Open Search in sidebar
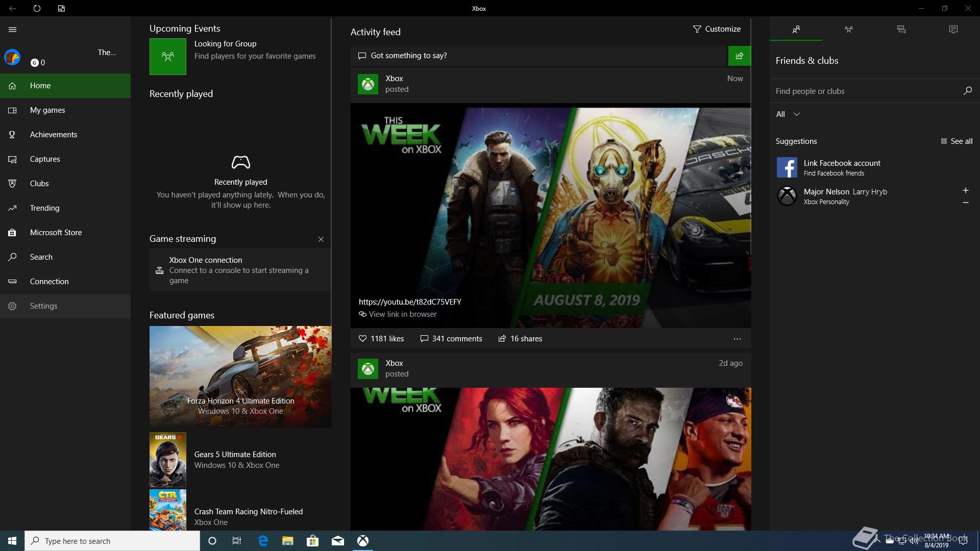980x551 pixels. (x=65, y=257)
